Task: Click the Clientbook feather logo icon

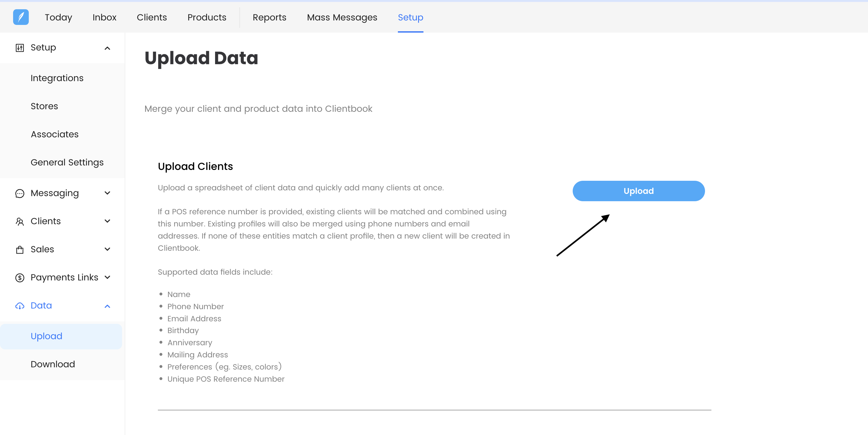Action: tap(20, 17)
